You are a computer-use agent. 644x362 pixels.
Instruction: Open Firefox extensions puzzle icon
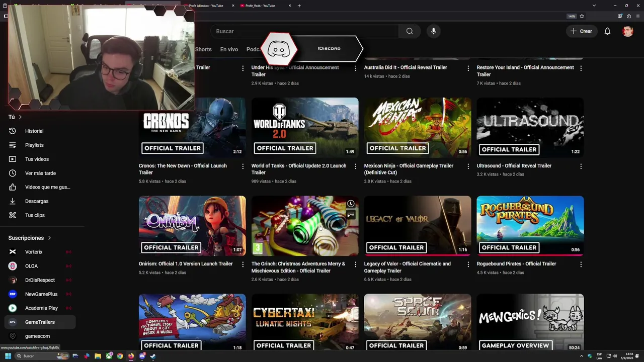pyautogui.click(x=629, y=16)
